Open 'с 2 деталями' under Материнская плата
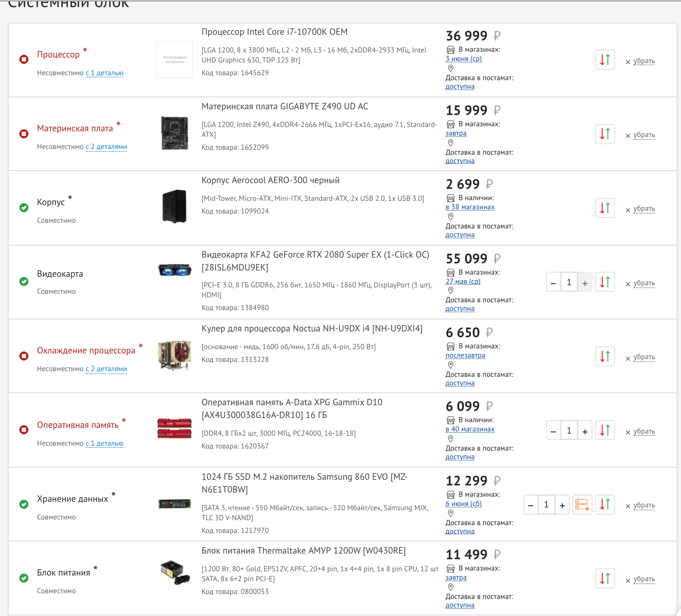Image resolution: width=681 pixels, height=616 pixels. tap(106, 147)
